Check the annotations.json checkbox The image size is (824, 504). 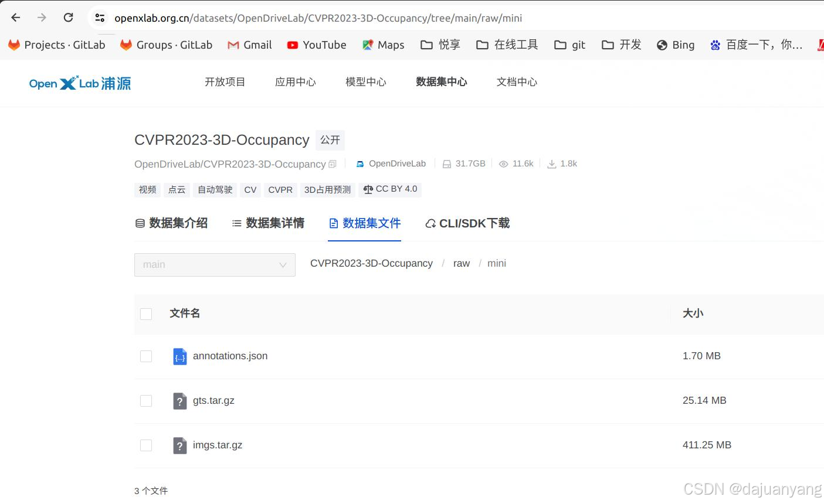146,356
